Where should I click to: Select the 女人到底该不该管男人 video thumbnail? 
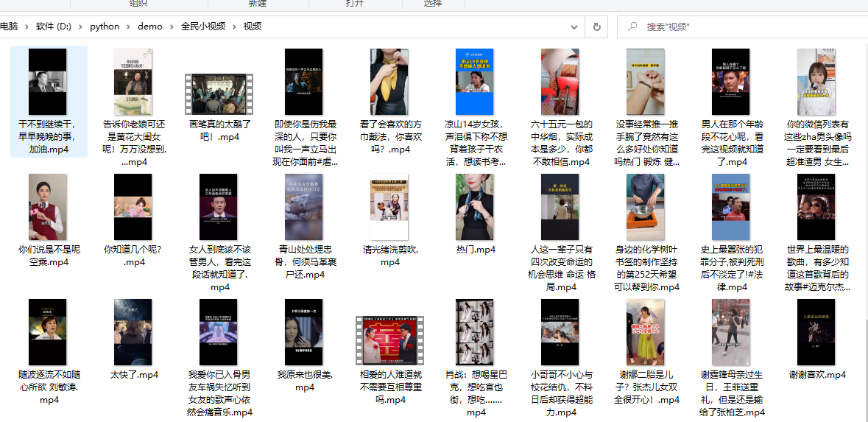click(x=218, y=206)
